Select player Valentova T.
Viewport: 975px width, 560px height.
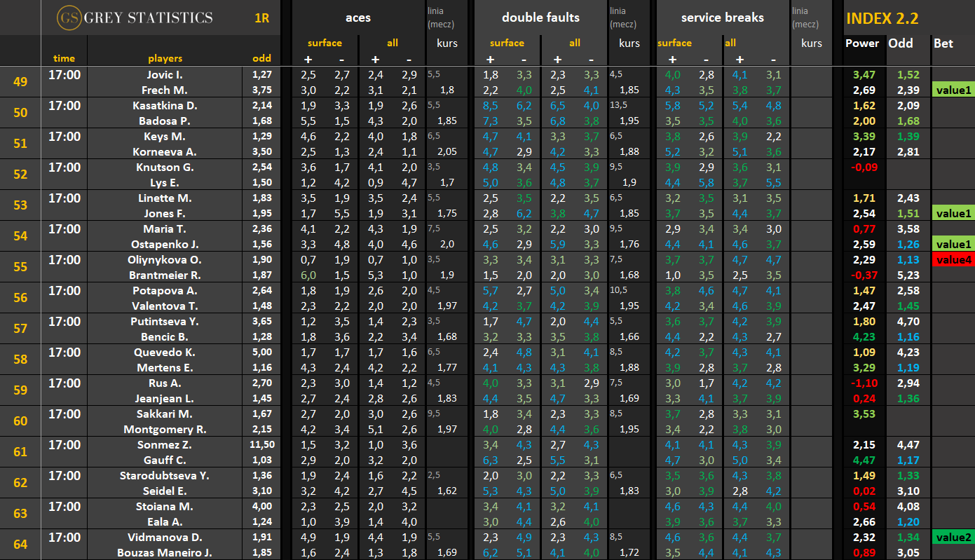pyautogui.click(x=165, y=306)
